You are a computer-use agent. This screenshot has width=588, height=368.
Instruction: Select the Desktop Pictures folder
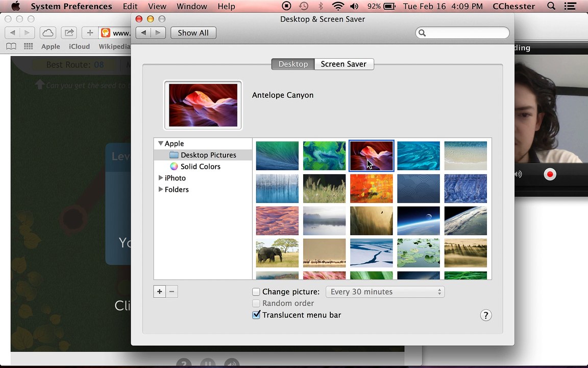(203, 155)
